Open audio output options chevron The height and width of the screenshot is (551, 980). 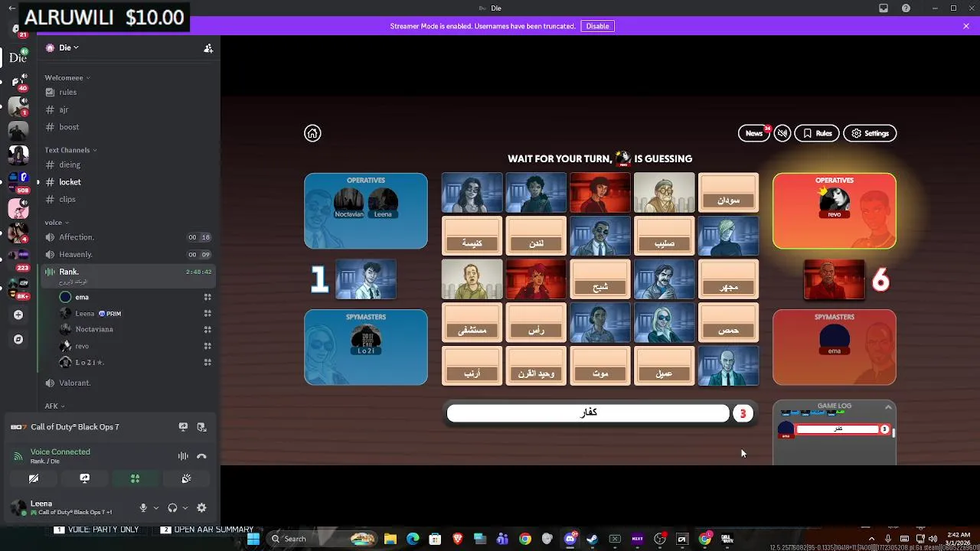tap(185, 507)
